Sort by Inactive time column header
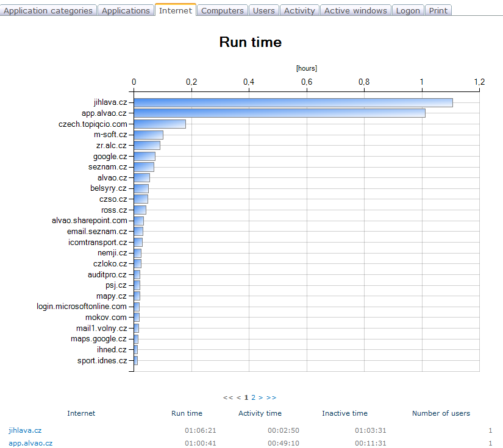The image size is (503, 448). 345,413
